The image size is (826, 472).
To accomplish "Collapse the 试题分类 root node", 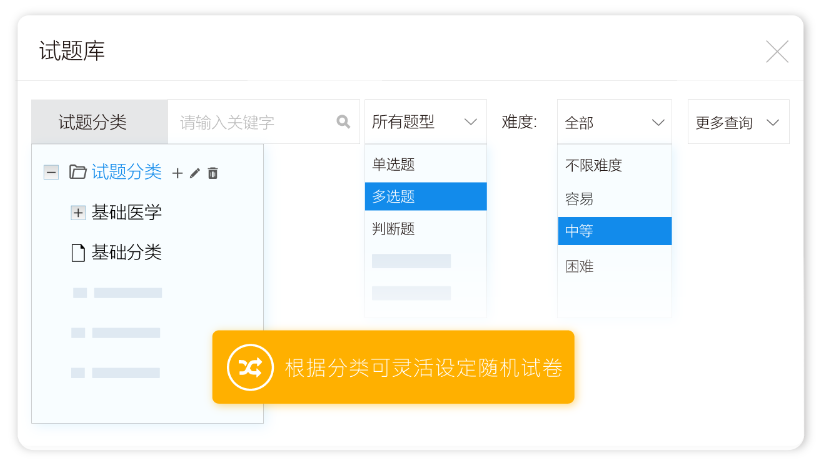I will click(51, 172).
